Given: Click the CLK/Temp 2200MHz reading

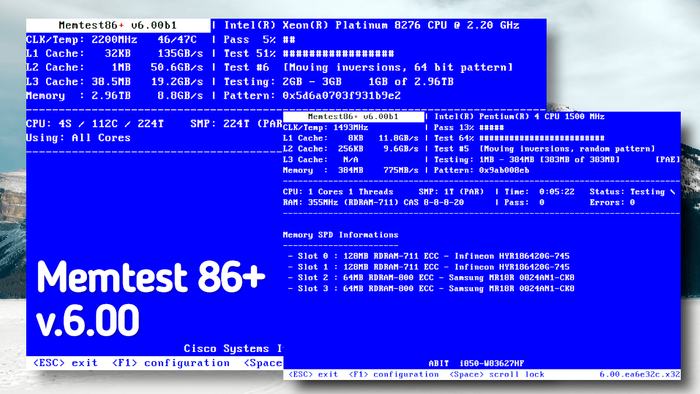Looking at the screenshot, I should pos(82,39).
